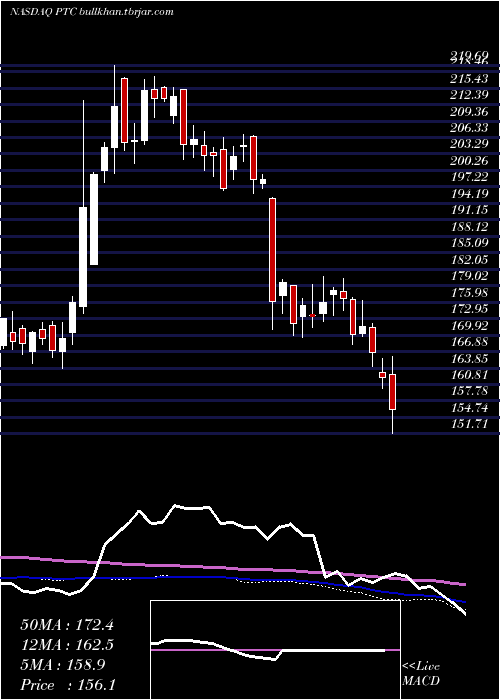Screen dimensions: 500x700
Task: Click the 185.09 price axis label
Action: coord(469,244)
